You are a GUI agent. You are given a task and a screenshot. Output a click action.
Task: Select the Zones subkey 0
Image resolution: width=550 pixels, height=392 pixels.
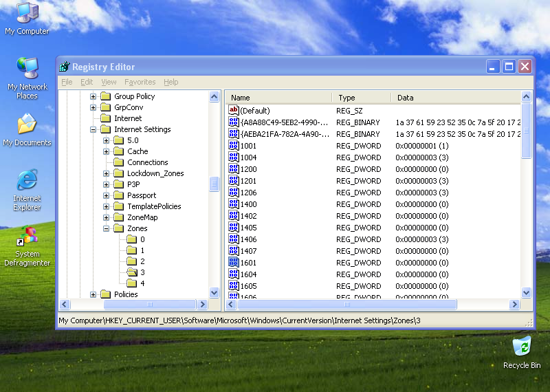click(x=142, y=239)
